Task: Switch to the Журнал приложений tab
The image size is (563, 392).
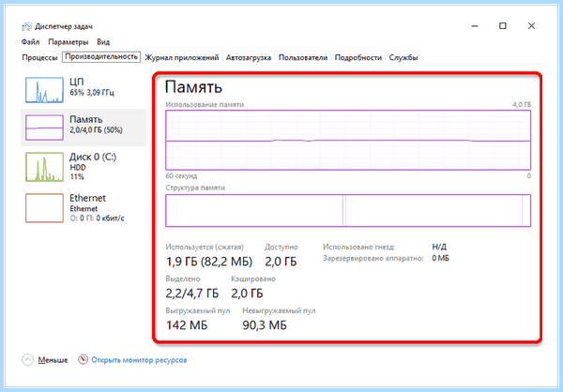Action: (182, 57)
